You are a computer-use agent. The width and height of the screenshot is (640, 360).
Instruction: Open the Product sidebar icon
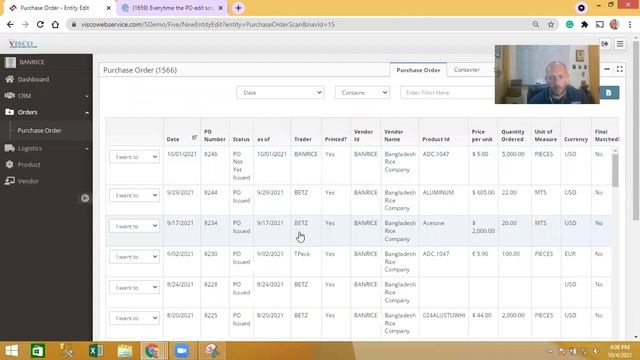tap(9, 164)
